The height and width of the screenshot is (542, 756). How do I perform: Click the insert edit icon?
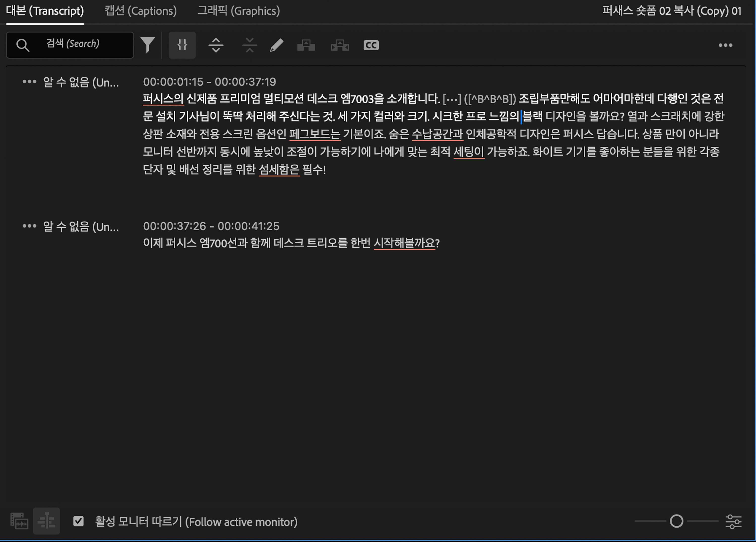306,45
